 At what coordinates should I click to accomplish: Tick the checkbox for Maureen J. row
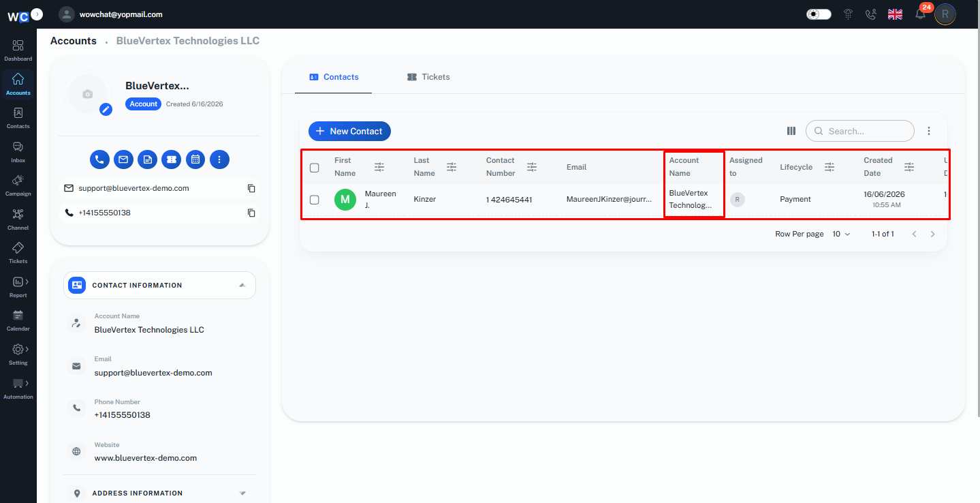pos(314,200)
